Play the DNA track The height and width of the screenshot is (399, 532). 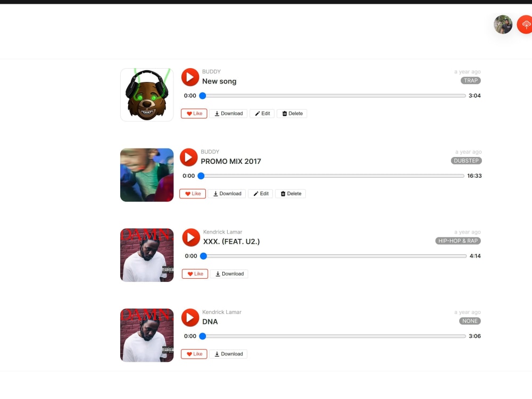pos(190,317)
